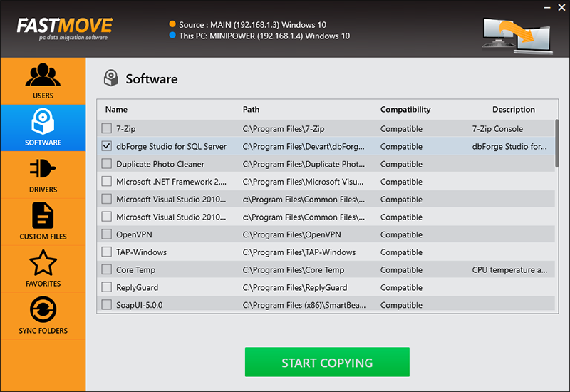The image size is (570, 392).
Task: Check the Core Temp checkbox
Action: [107, 270]
